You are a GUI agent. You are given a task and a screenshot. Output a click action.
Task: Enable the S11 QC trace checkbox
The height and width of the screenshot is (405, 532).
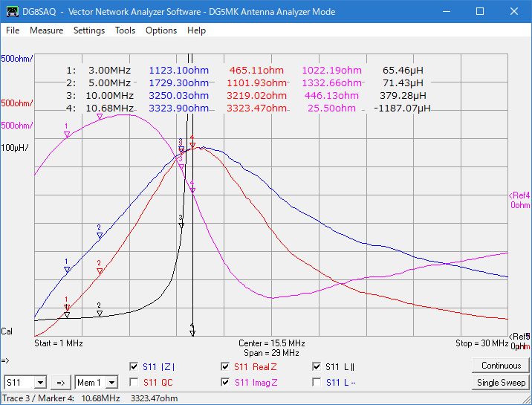coord(134,383)
